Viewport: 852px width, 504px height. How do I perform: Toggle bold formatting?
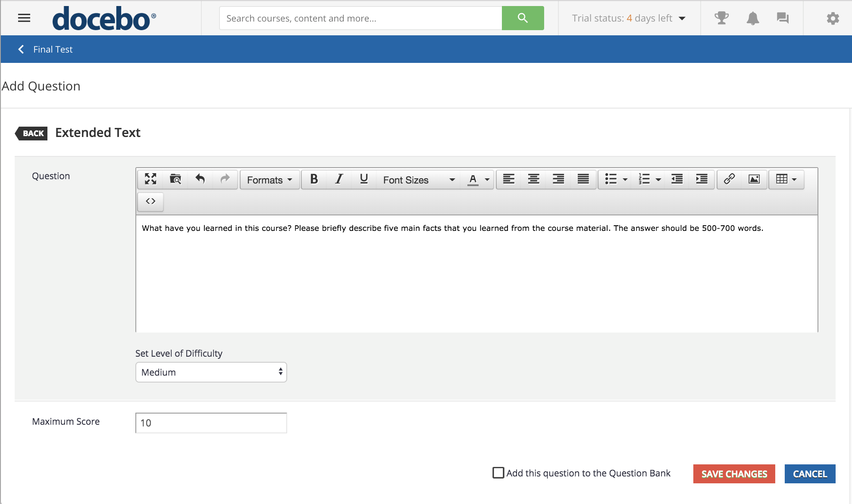(314, 179)
